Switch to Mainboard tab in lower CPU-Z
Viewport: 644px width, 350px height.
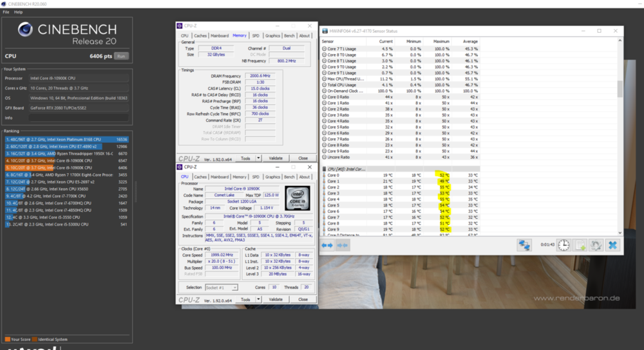coord(220,177)
